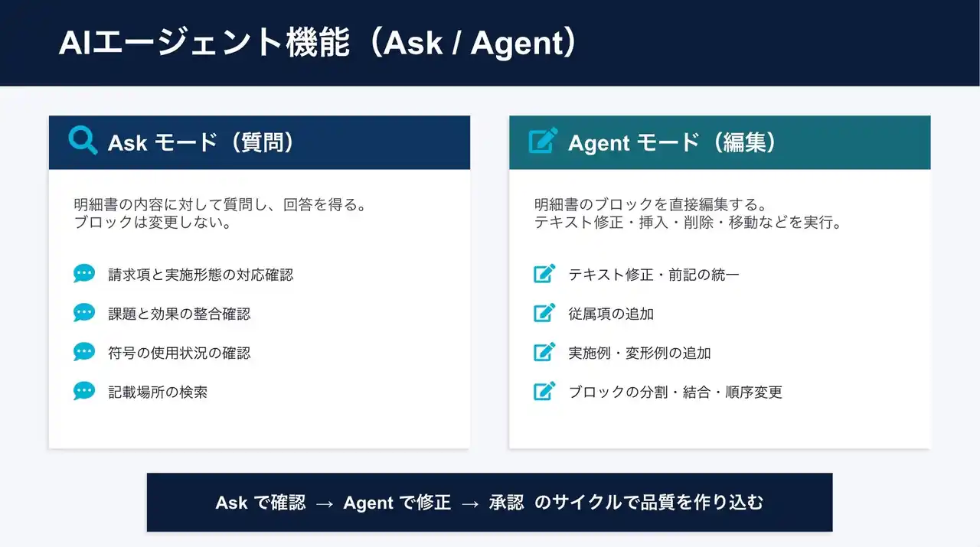Image resolution: width=980 pixels, height=547 pixels.
Task: Click the edit pencil icon beside Agent モード
Action: 543,142
